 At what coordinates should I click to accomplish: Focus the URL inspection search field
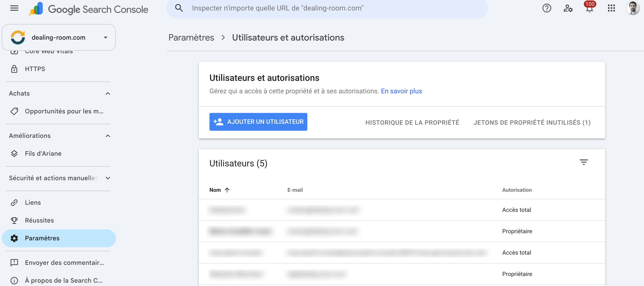tap(327, 8)
